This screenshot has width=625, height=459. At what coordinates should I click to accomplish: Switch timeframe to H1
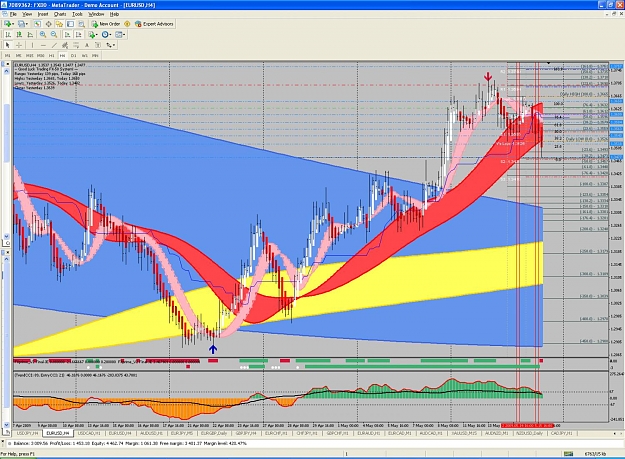(51, 56)
